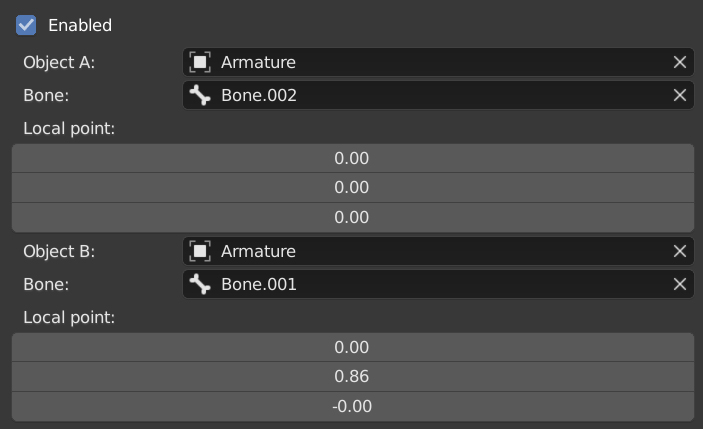Open the Bone.001 bone selector
Viewport: 703px width, 429px height.
438,284
